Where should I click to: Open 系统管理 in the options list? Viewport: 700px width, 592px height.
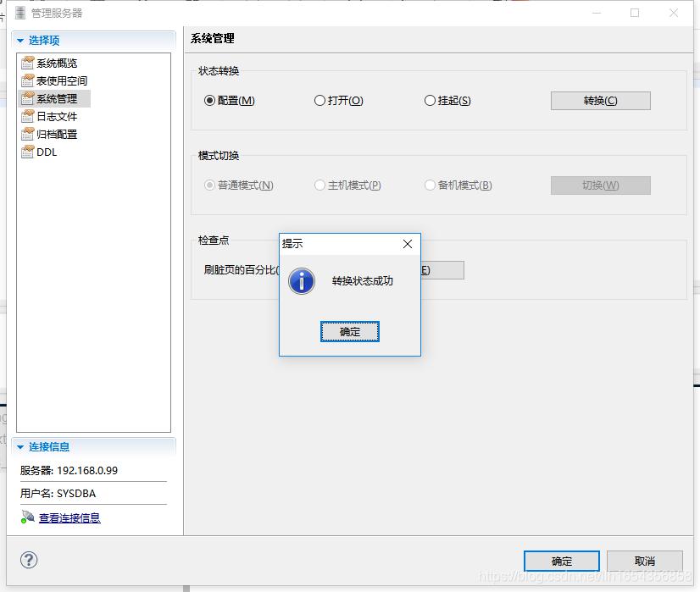pos(57,98)
